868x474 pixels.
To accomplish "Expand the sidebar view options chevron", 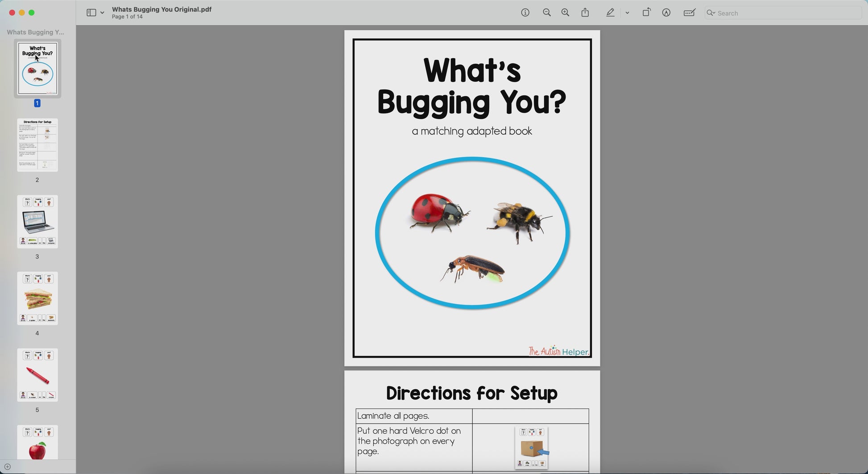I will [x=103, y=13].
